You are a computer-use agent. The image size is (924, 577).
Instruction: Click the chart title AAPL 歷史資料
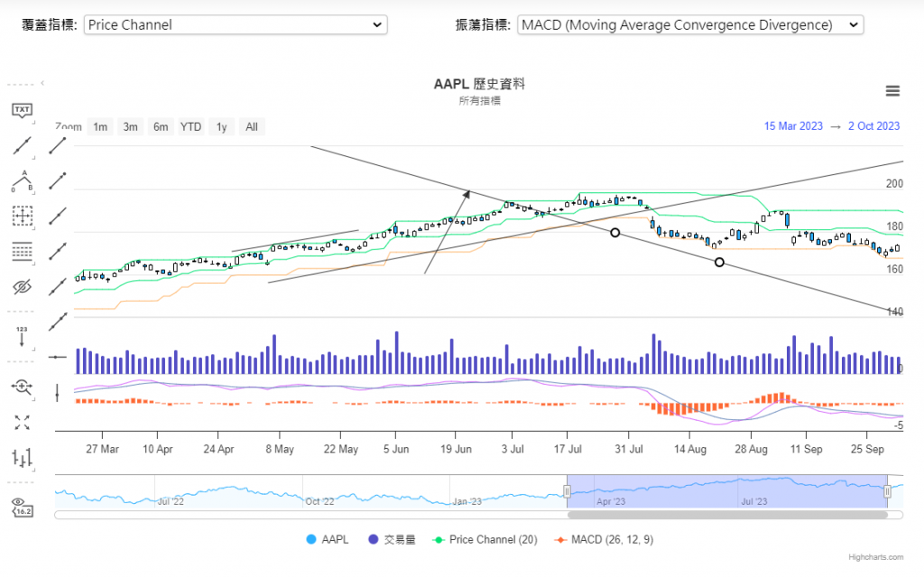pos(479,84)
